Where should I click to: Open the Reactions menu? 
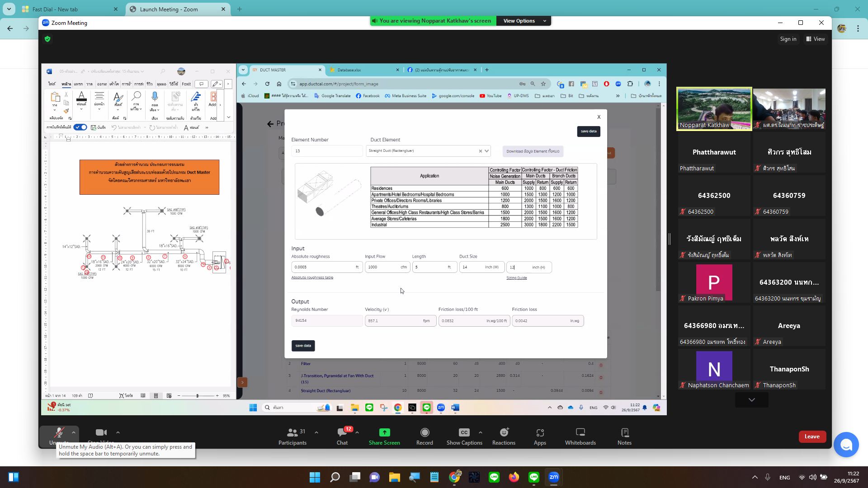(504, 436)
